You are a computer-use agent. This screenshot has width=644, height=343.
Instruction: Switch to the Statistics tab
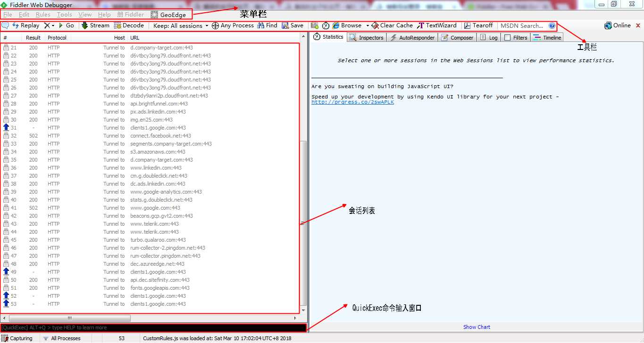(x=328, y=37)
